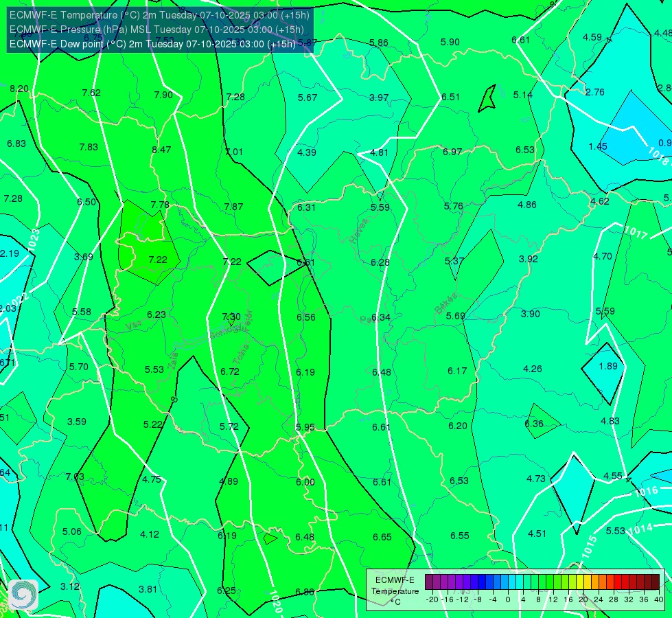
Task: Click the 6.65 temperature value
Action: (382, 538)
